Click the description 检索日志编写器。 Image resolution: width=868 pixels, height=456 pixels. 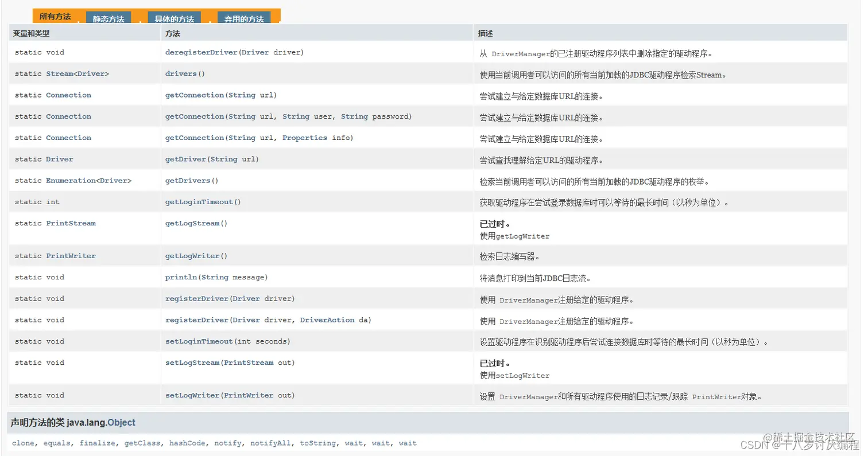[509, 256]
